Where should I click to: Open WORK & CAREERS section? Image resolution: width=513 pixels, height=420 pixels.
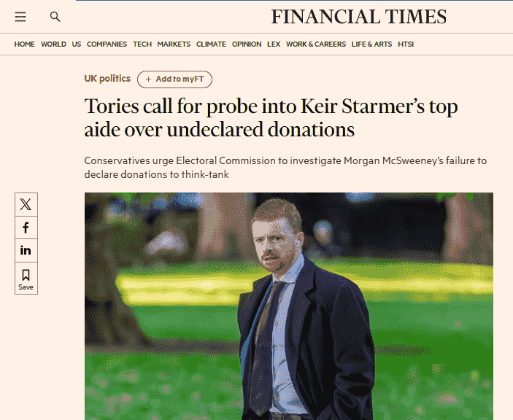pyautogui.click(x=316, y=44)
